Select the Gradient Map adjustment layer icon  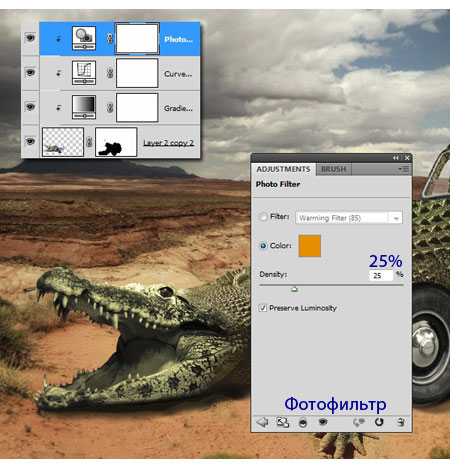tap(84, 107)
